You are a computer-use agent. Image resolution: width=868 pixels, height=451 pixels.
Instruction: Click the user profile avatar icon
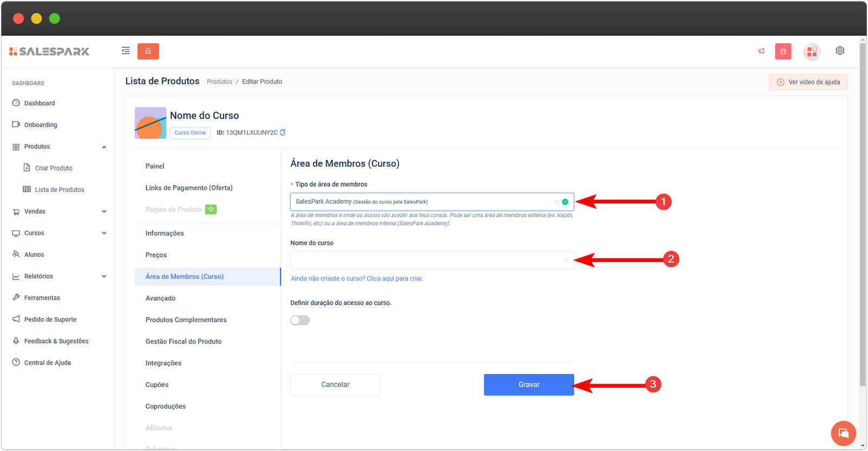pyautogui.click(x=812, y=52)
